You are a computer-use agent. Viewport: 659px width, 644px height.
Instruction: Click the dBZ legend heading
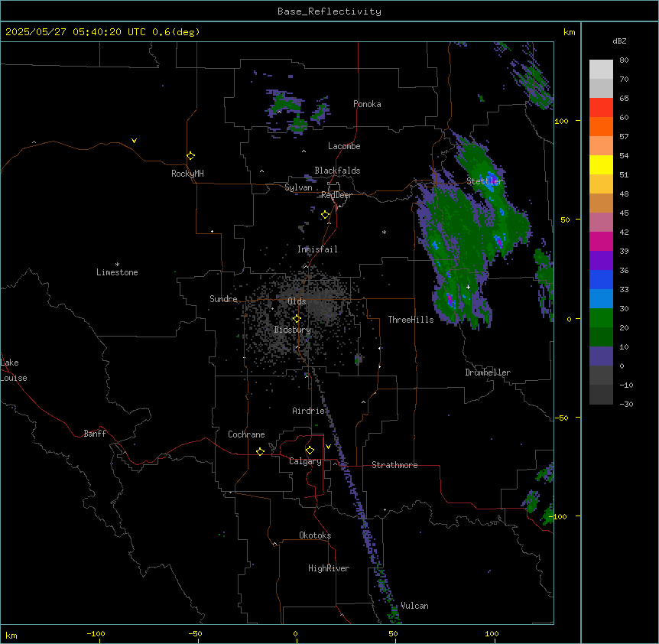tap(619, 41)
